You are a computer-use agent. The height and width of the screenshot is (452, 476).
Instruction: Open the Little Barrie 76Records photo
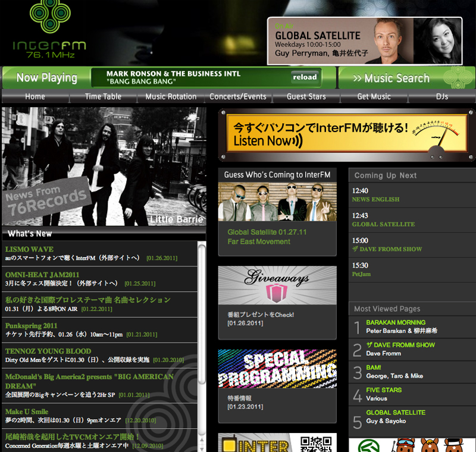tap(104, 167)
